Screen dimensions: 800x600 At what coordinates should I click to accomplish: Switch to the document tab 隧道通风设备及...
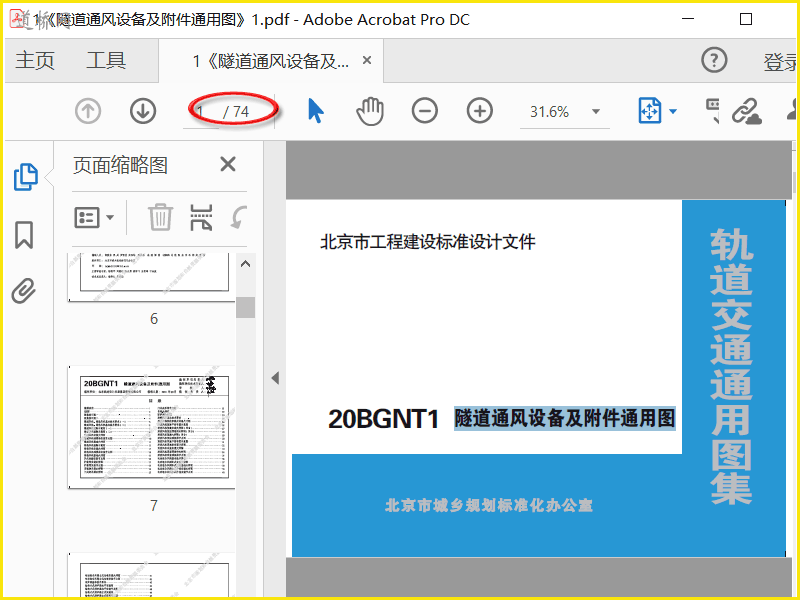point(270,61)
